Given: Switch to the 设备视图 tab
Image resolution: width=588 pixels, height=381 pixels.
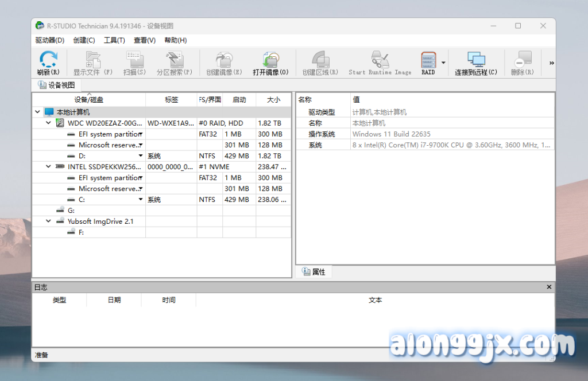Looking at the screenshot, I should [56, 85].
